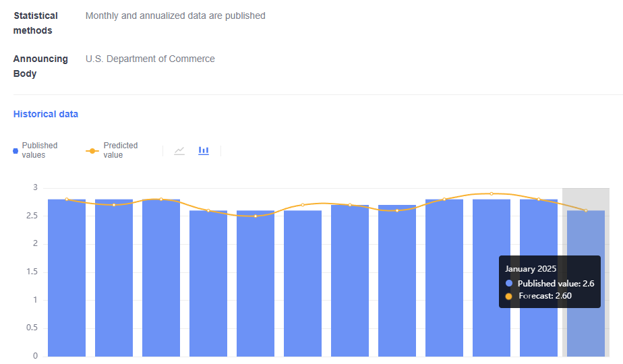Select the bar chart view icon

click(x=204, y=150)
